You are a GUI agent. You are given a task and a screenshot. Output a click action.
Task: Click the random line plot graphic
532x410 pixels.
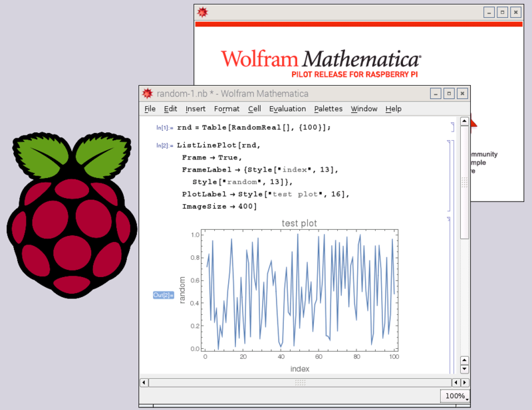300,290
